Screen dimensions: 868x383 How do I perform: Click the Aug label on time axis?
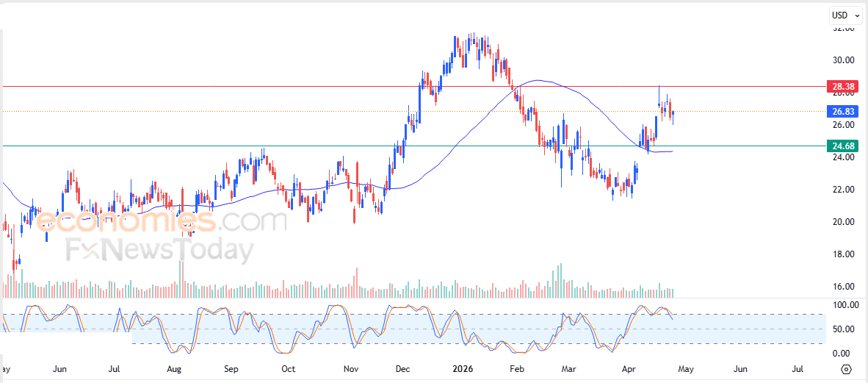[x=174, y=368]
